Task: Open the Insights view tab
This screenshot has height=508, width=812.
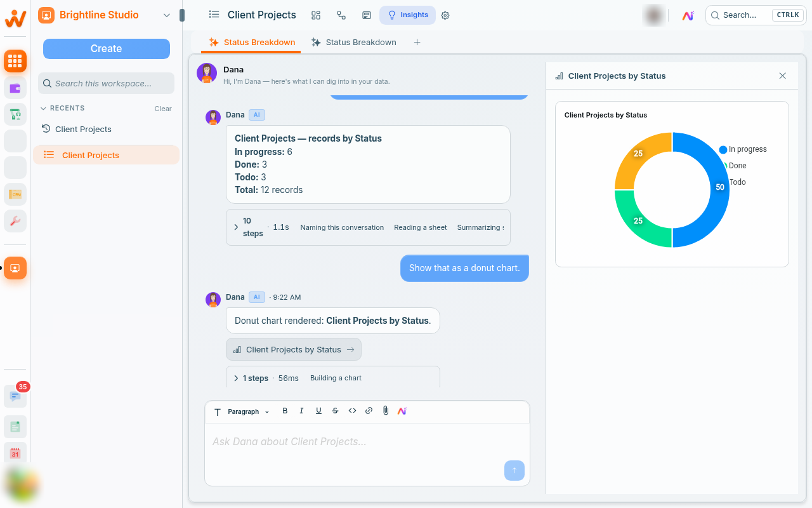Action: pyautogui.click(x=407, y=15)
